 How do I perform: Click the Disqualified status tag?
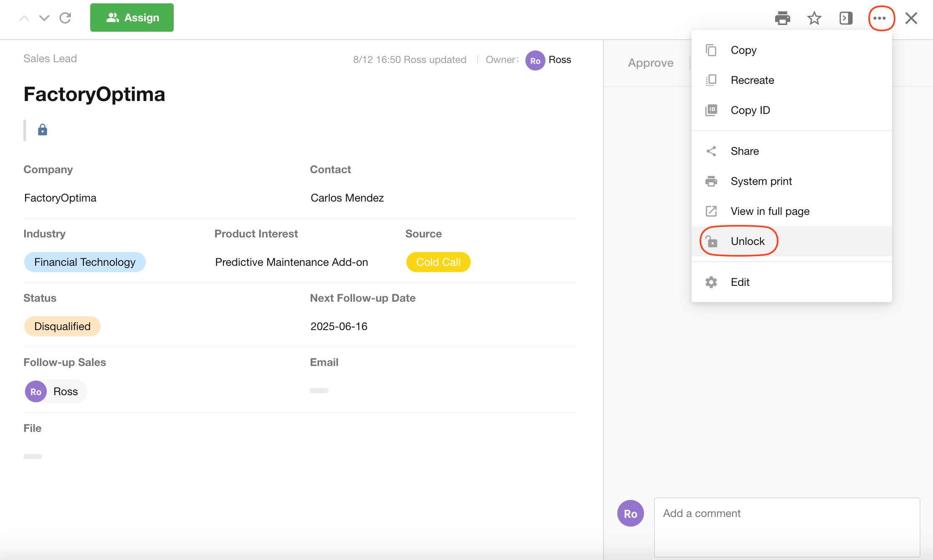pyautogui.click(x=62, y=326)
